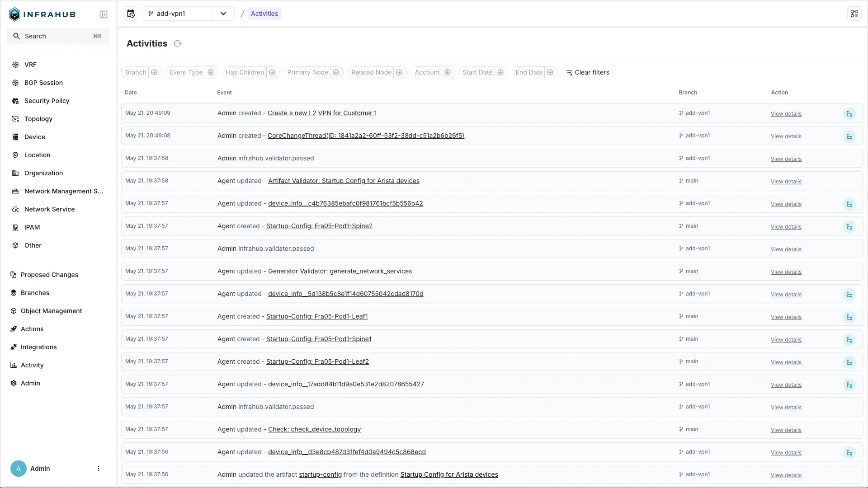The image size is (868, 488).
Task: Show children of device_info__d3e8cb48 event
Action: (849, 453)
